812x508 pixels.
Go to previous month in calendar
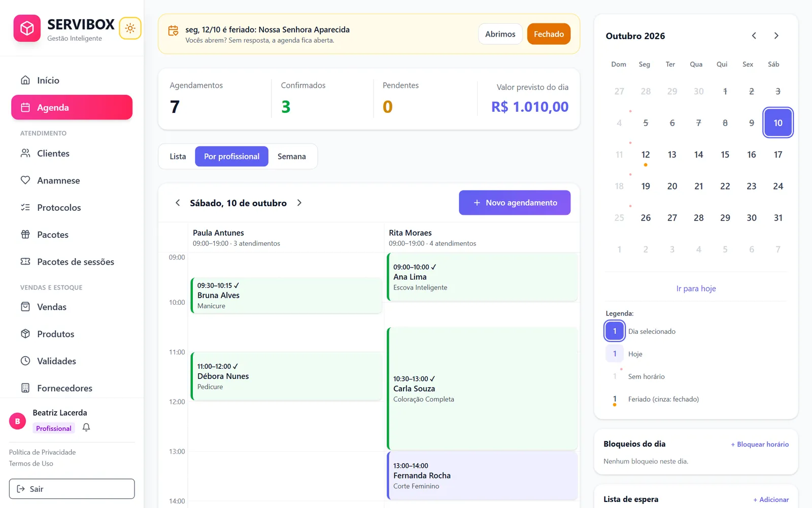[x=754, y=36]
